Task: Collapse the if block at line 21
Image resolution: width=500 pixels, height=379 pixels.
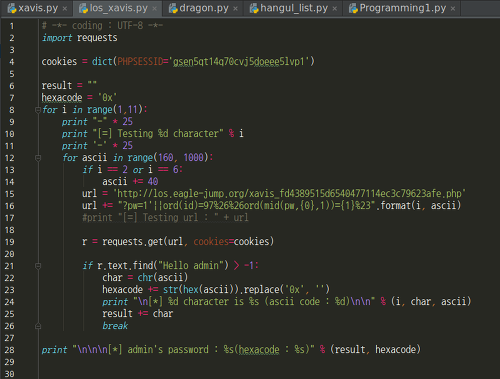Action: click(x=38, y=266)
